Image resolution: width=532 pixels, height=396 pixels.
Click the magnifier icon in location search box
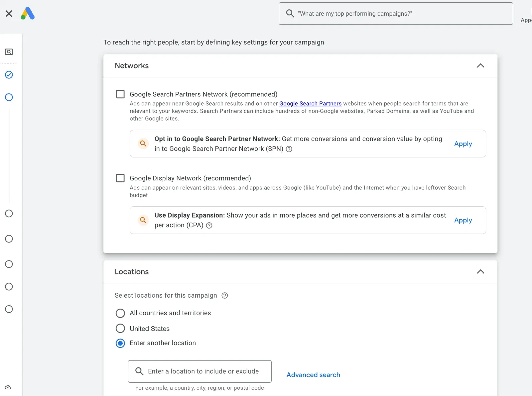139,371
